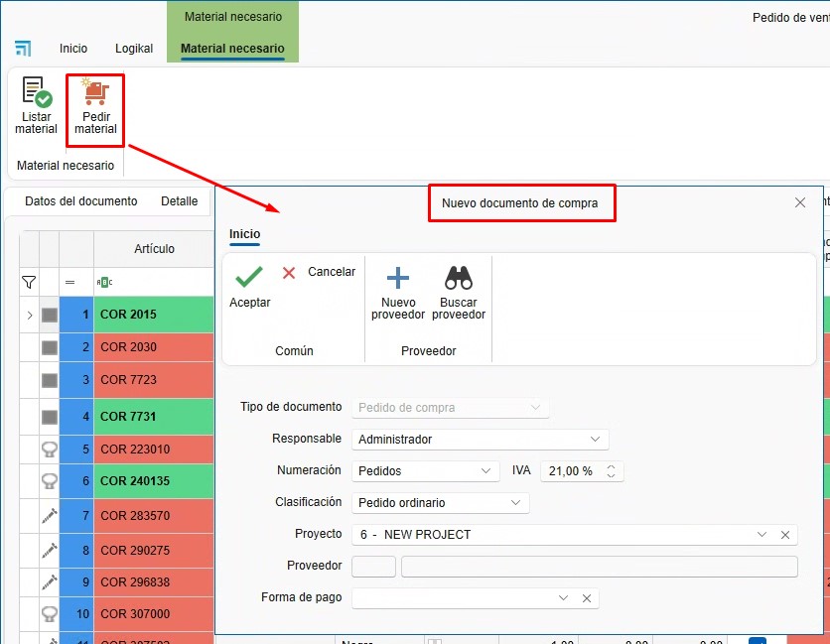
Task: Click the application logo icon
Action: click(23, 49)
